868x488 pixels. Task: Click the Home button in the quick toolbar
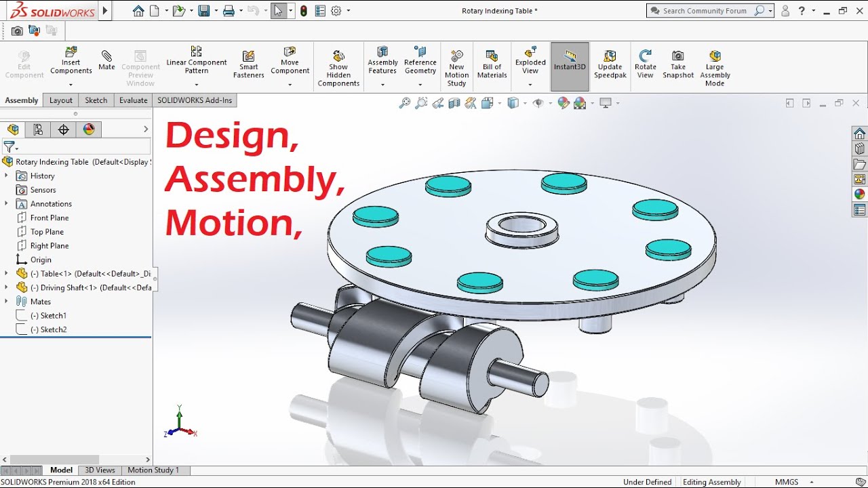coord(138,11)
